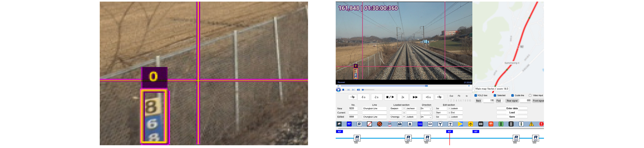Select the black narrowing-road icon
The width and height of the screenshot is (644, 148).
pos(511,124)
